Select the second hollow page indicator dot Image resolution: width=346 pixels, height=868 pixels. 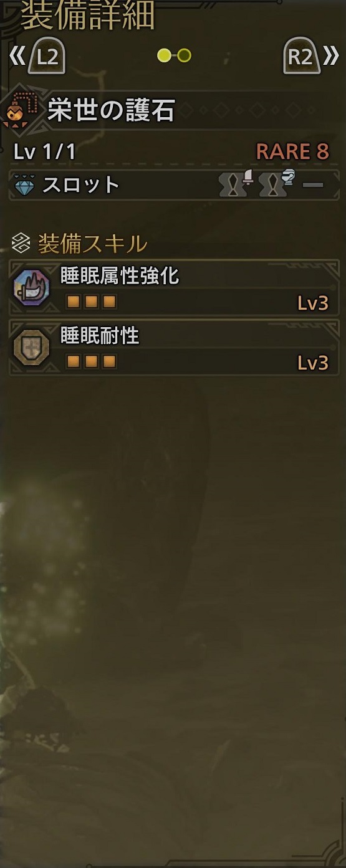point(184,56)
